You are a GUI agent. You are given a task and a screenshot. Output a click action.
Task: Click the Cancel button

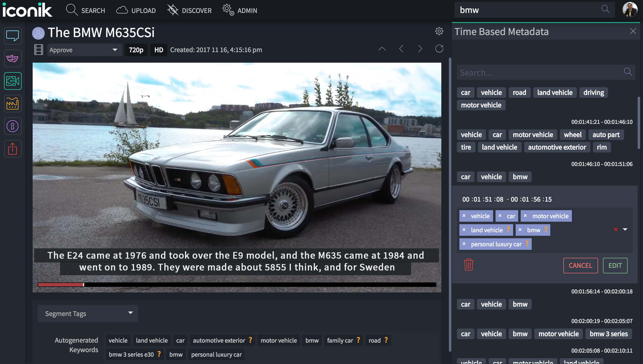tap(580, 265)
